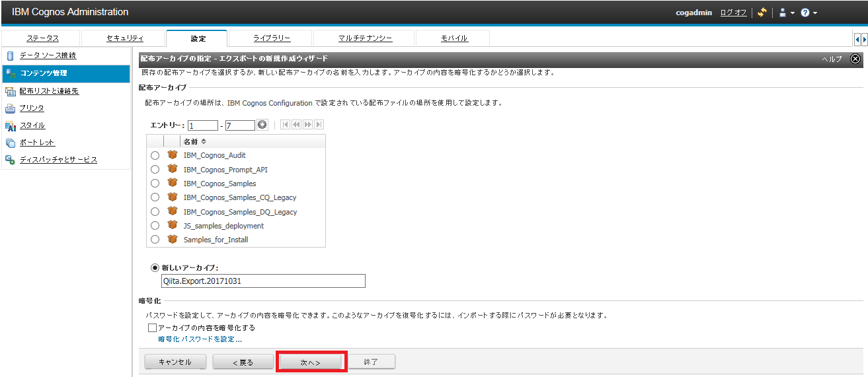This screenshot has width=868, height=377.
Task: Jump to first page of entries
Action: (286, 124)
